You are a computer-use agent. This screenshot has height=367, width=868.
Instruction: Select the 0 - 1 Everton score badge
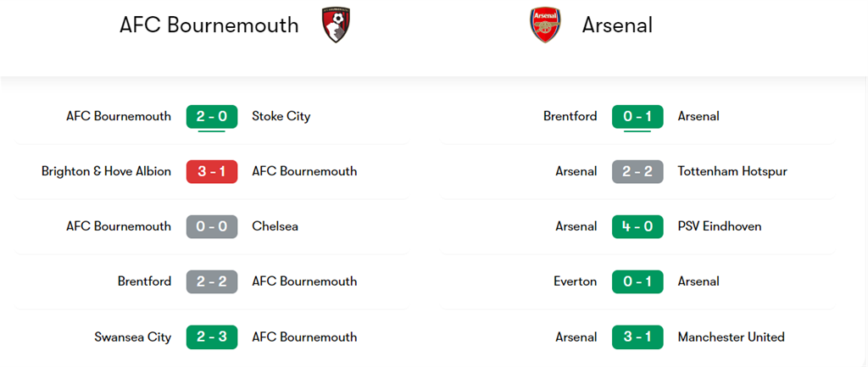[x=637, y=281]
